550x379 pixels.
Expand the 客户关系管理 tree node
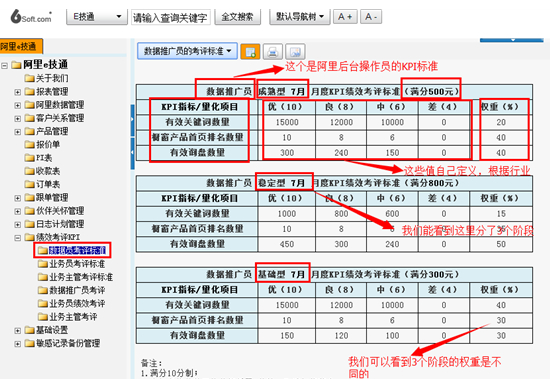(x=18, y=119)
